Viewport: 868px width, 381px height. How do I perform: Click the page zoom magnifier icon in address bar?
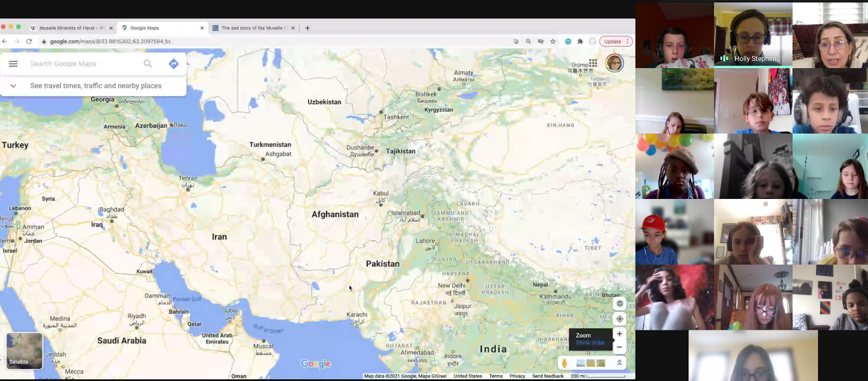click(528, 41)
